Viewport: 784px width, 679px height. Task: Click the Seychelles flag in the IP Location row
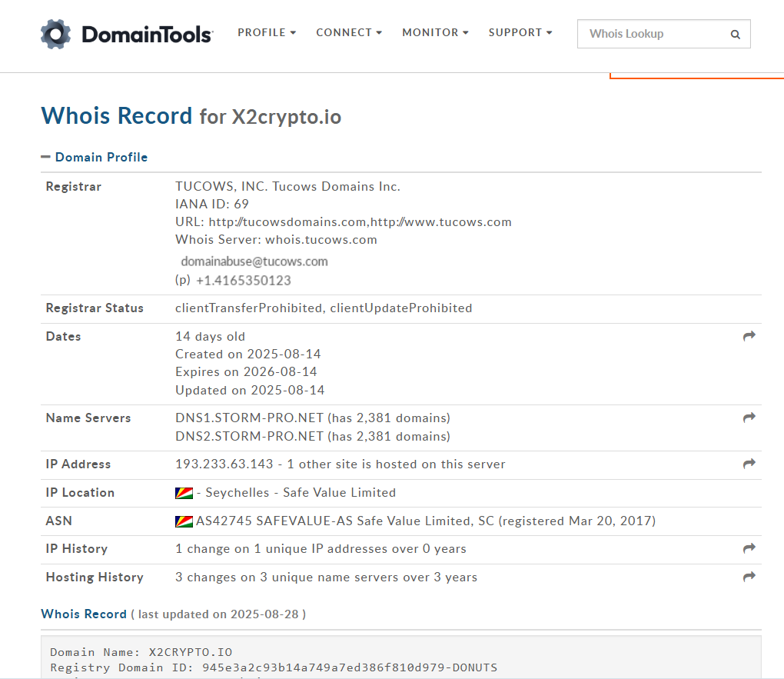click(x=184, y=493)
